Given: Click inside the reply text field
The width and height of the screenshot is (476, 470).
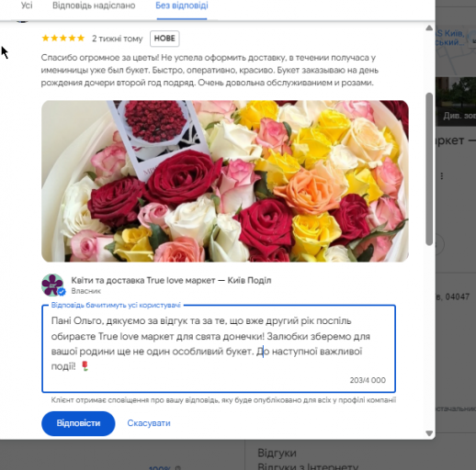Looking at the screenshot, I should (219, 349).
